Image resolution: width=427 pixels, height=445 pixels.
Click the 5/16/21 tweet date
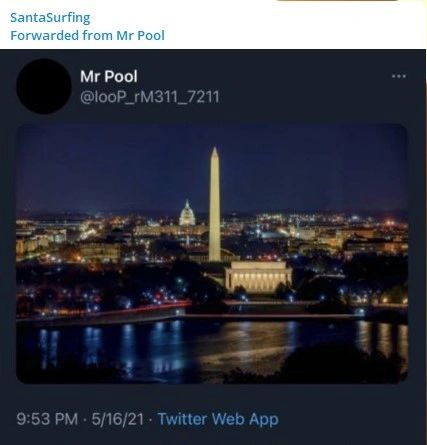[118, 419]
